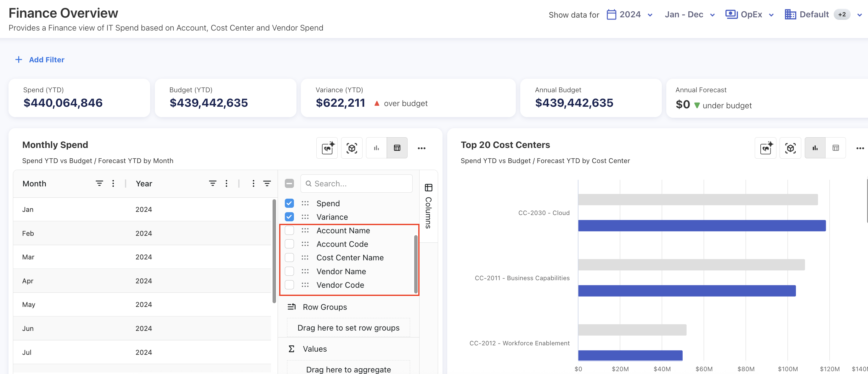Click AI insights icon in Top 20 Cost Centers
This screenshot has height=374, width=868.
tap(765, 148)
